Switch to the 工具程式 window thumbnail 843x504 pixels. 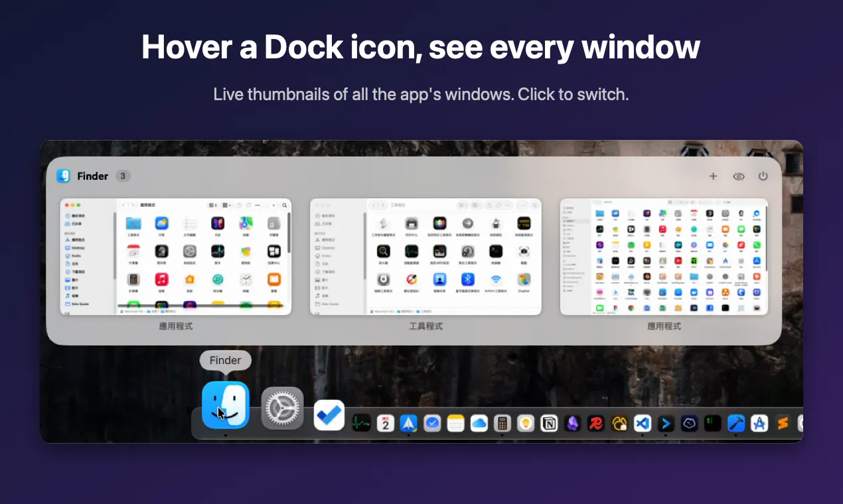click(x=425, y=257)
